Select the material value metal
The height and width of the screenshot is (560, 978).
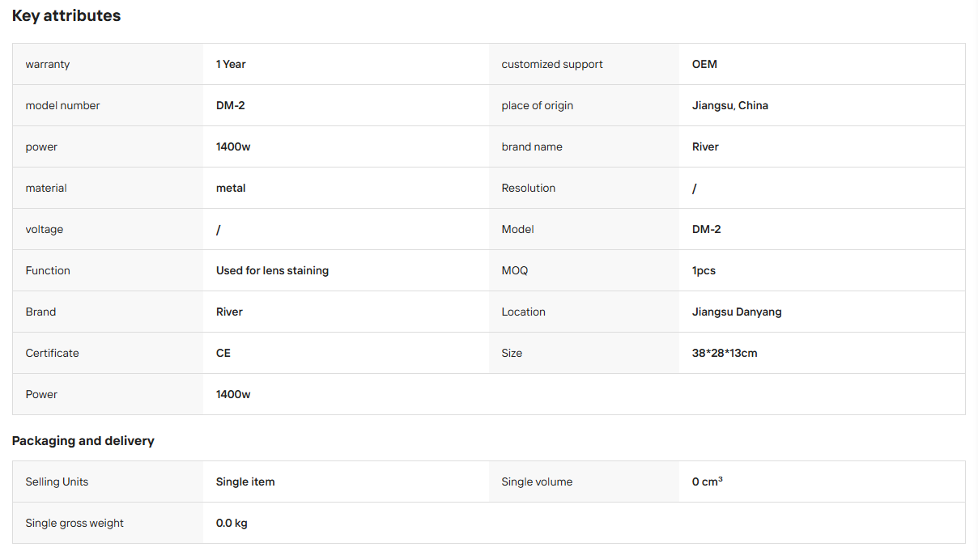click(231, 188)
